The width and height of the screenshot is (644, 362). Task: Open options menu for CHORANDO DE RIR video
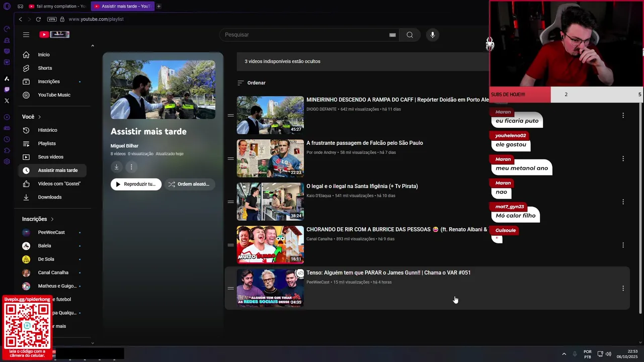point(623,245)
